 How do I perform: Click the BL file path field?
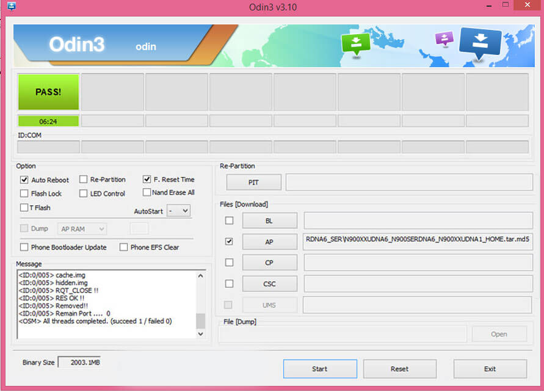click(418, 220)
